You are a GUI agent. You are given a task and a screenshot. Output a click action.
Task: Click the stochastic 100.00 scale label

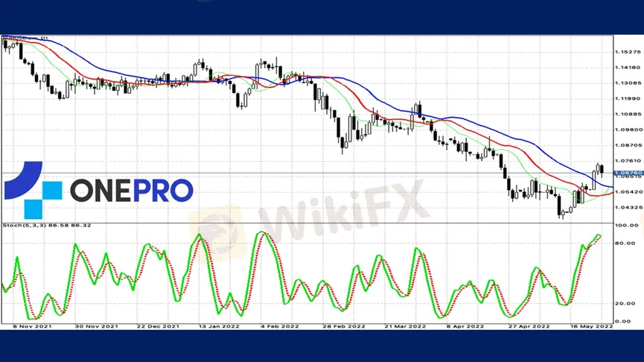tap(628, 224)
